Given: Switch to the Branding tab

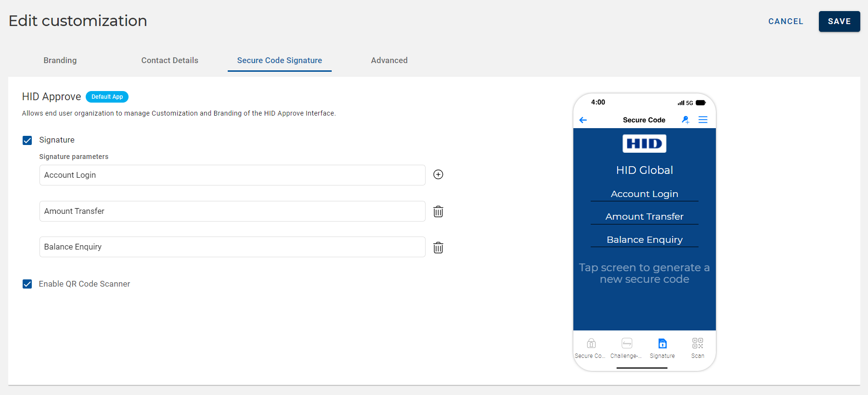Looking at the screenshot, I should point(60,60).
